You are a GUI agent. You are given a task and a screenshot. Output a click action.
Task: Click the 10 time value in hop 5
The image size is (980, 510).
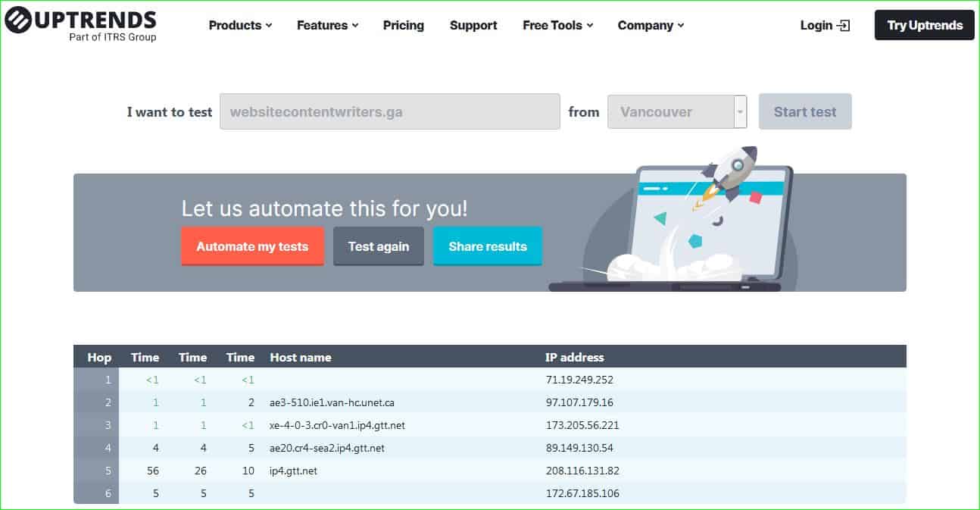click(248, 471)
